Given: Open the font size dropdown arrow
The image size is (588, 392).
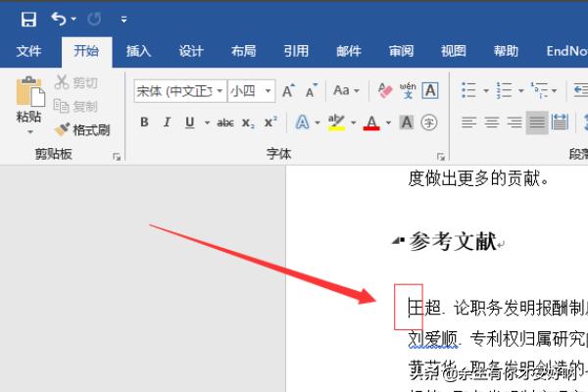Looking at the screenshot, I should coord(269,91).
